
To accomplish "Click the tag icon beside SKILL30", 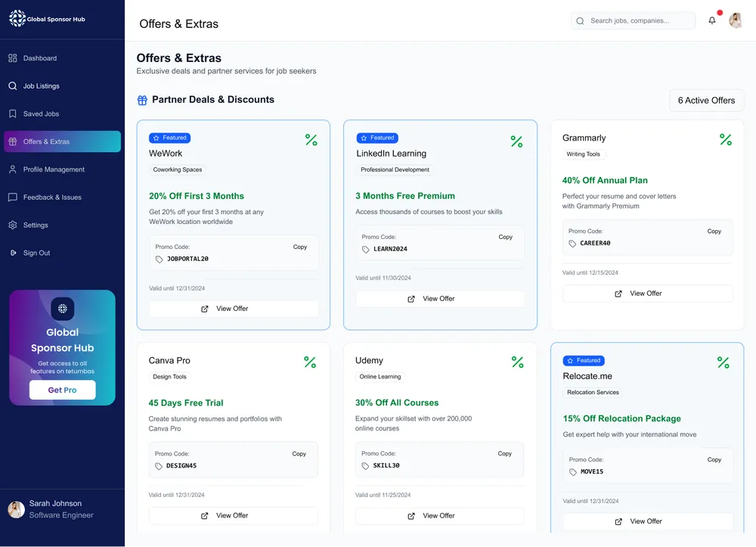I will point(365,466).
